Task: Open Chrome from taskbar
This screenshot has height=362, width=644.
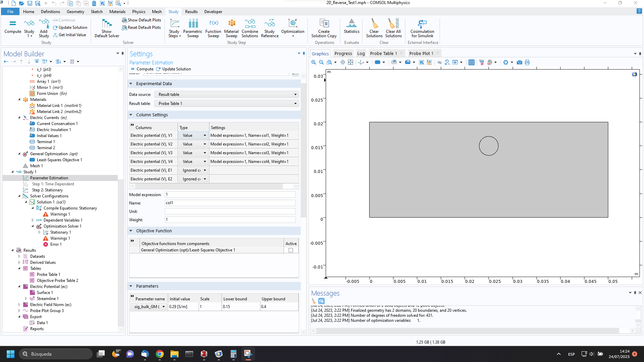Action: tap(159, 354)
